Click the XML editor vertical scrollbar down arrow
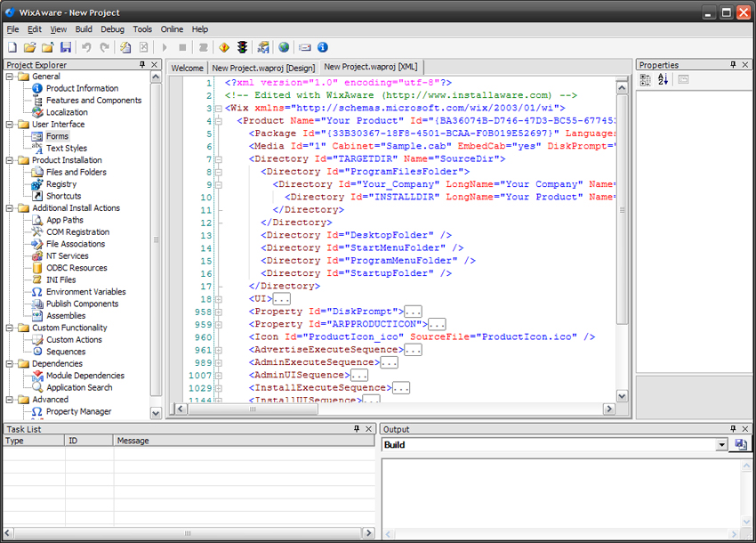The width and height of the screenshot is (756, 543). tap(622, 396)
